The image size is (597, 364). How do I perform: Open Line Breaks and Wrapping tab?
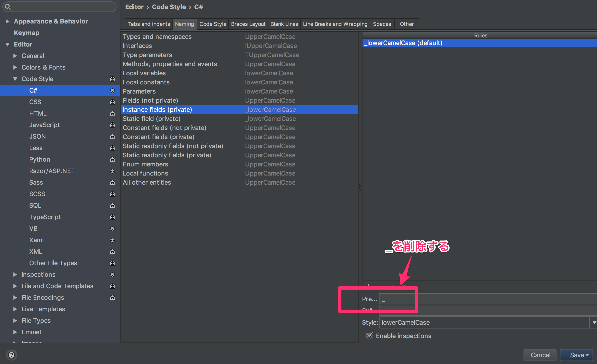tap(335, 24)
